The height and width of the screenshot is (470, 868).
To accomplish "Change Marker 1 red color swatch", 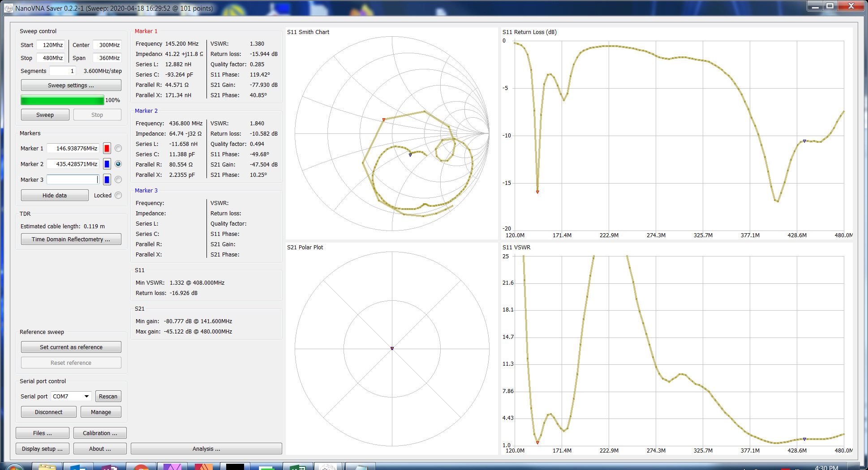I will (x=107, y=149).
